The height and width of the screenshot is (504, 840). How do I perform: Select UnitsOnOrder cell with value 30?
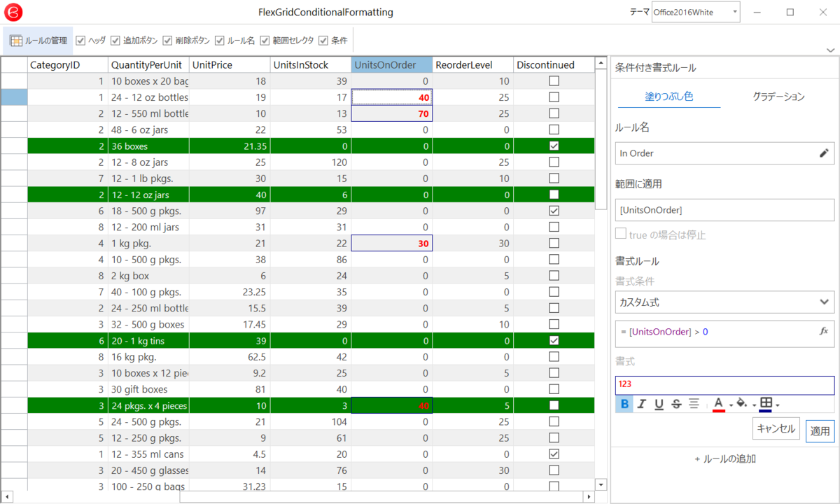tap(392, 243)
